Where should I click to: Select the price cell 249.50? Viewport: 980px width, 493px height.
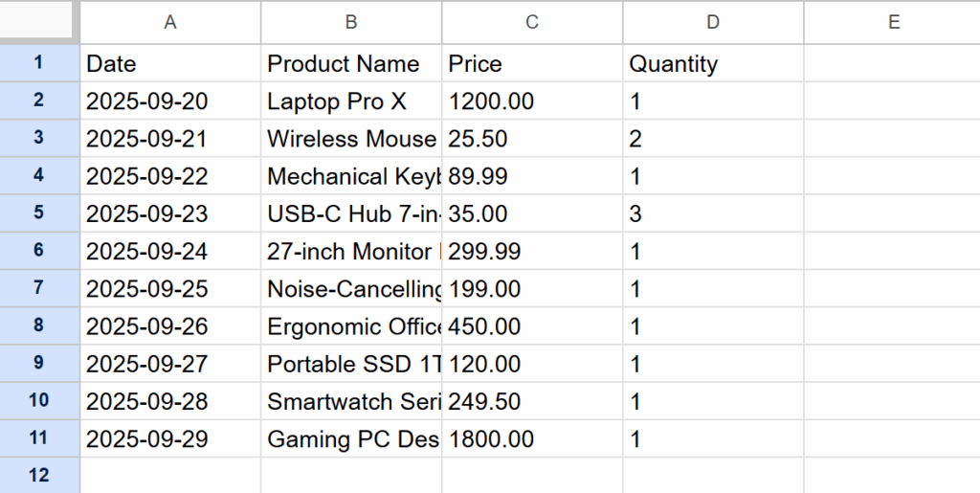(x=532, y=401)
